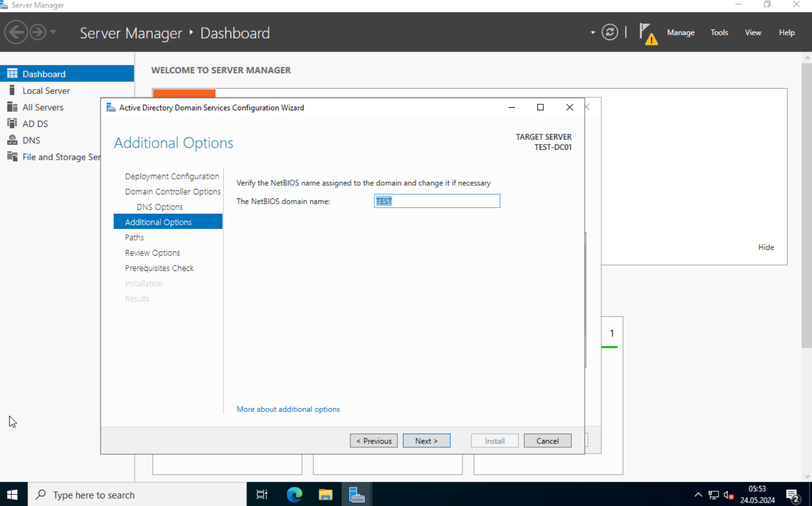Show hidden system tray icons chevron
Screen dimensions: 812x506
coord(698,495)
